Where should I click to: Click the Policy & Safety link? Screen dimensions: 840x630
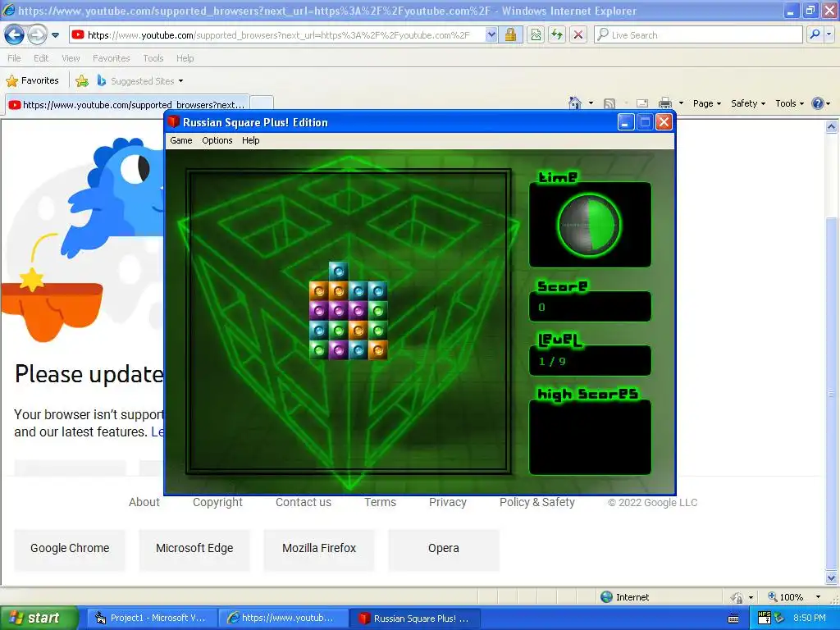tap(536, 502)
